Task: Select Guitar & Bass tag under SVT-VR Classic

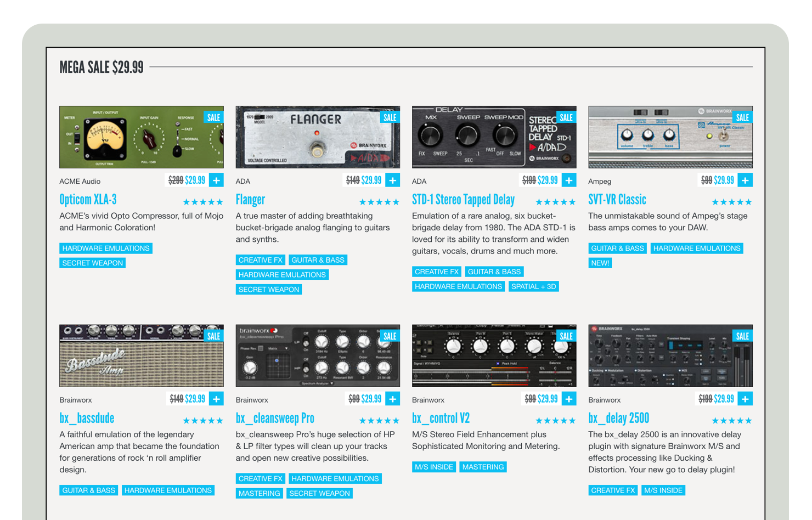Action: (x=618, y=248)
